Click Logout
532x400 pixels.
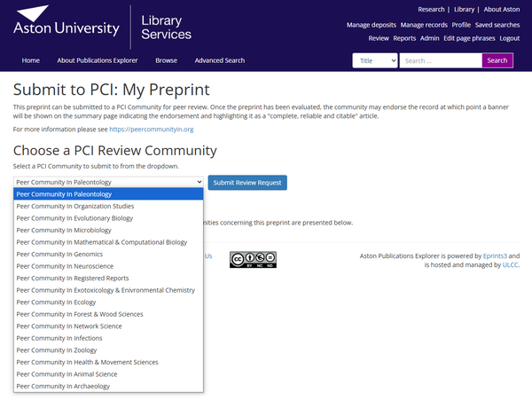510,38
